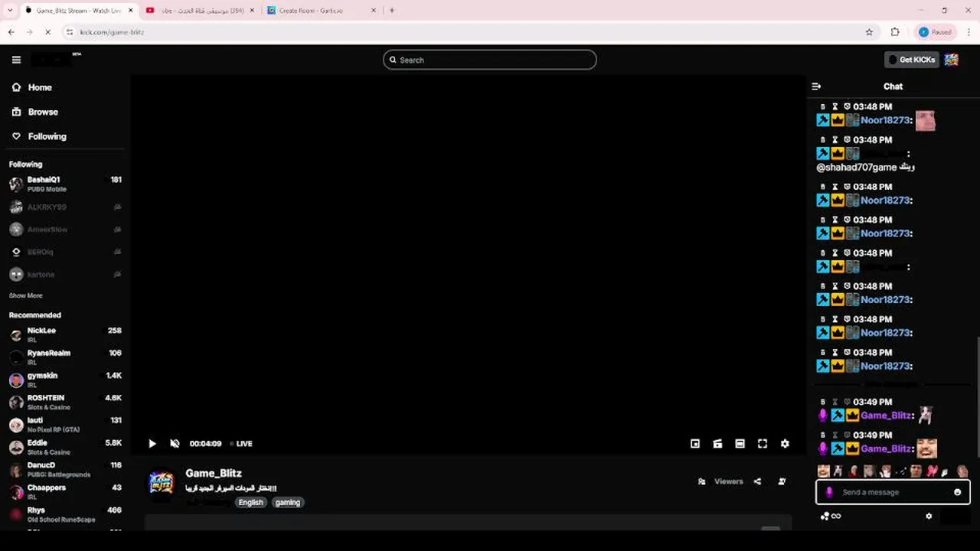Click the user icon right of share
Image resolution: width=980 pixels, height=551 pixels.
point(782,481)
